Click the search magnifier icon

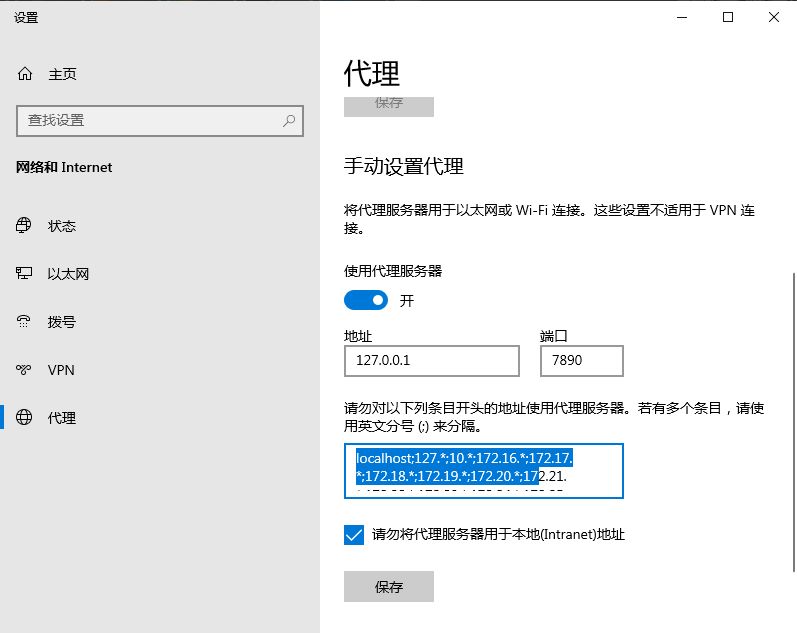[x=289, y=121]
